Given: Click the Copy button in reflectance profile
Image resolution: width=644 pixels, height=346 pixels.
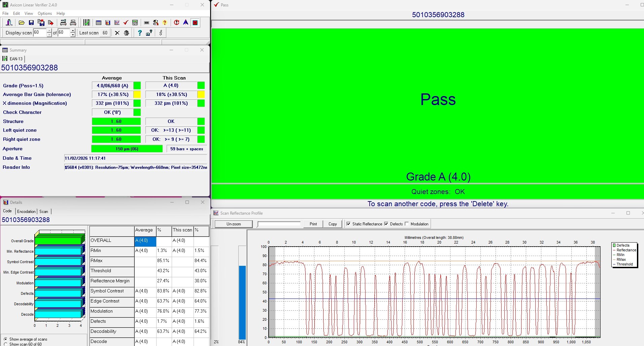Looking at the screenshot, I should pos(332,224).
